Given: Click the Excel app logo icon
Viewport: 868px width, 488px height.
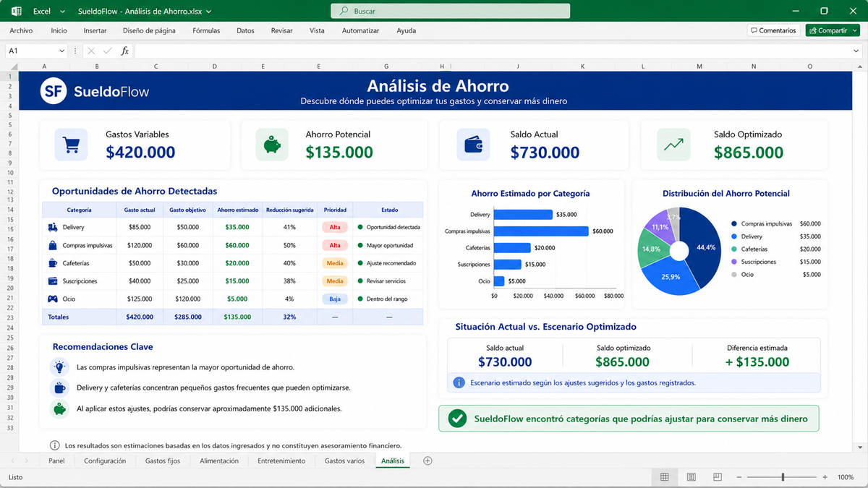Looking at the screenshot, I should 17,11.
